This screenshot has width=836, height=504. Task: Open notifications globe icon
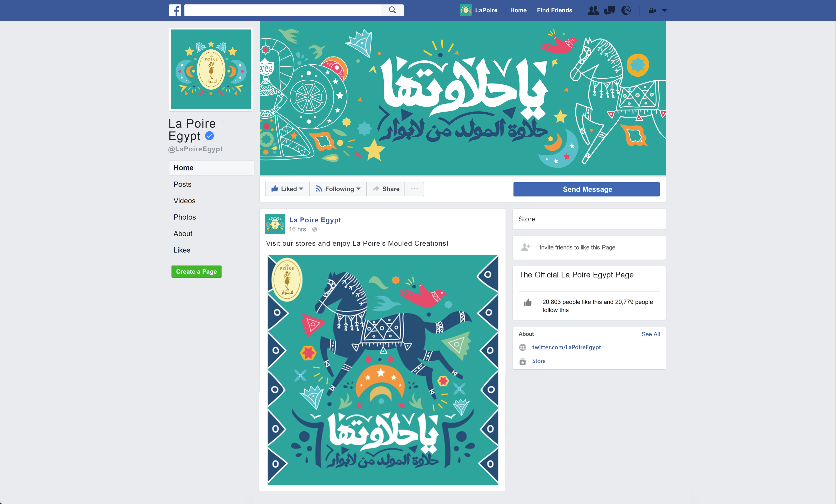[x=626, y=11]
